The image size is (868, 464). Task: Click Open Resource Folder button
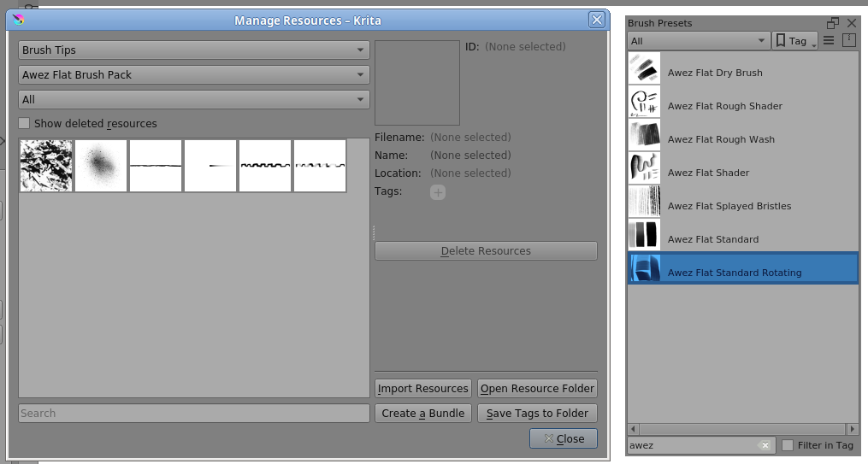[x=538, y=388]
